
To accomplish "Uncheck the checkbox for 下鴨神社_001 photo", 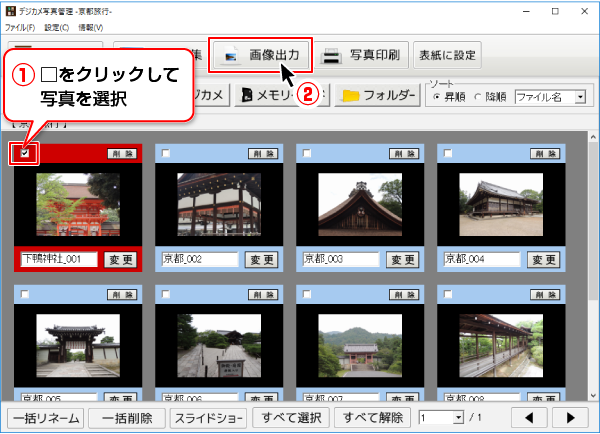I will click(x=25, y=153).
